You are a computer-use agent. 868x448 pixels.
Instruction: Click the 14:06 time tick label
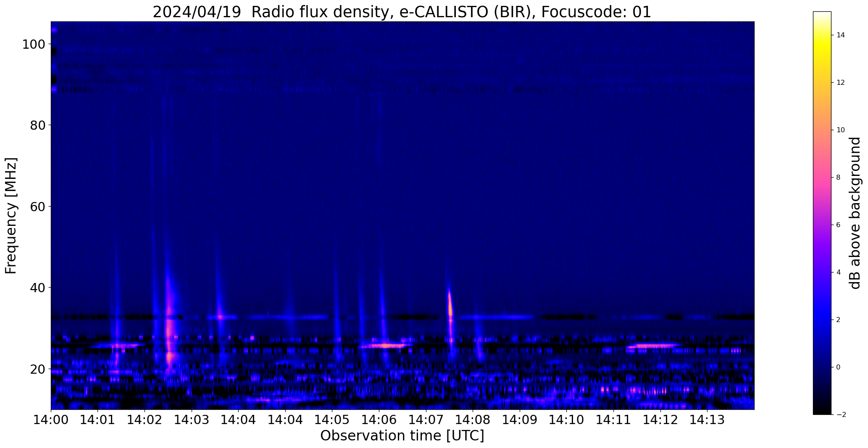pos(379,419)
